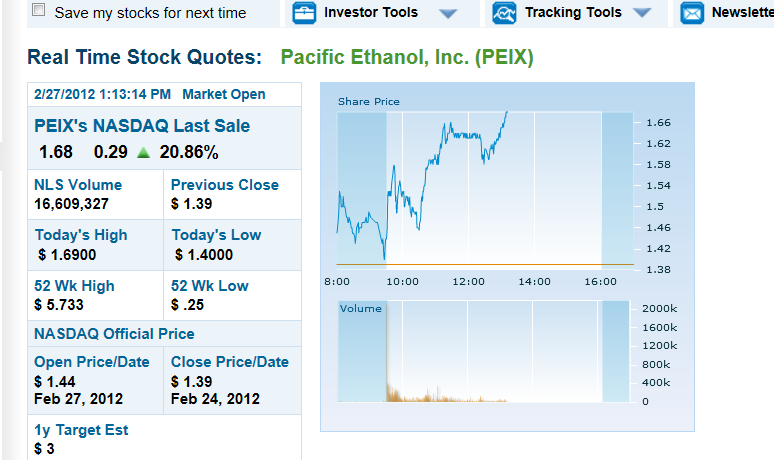The height and width of the screenshot is (460, 774).
Task: Click the Open Price/Date link
Action: 92,362
